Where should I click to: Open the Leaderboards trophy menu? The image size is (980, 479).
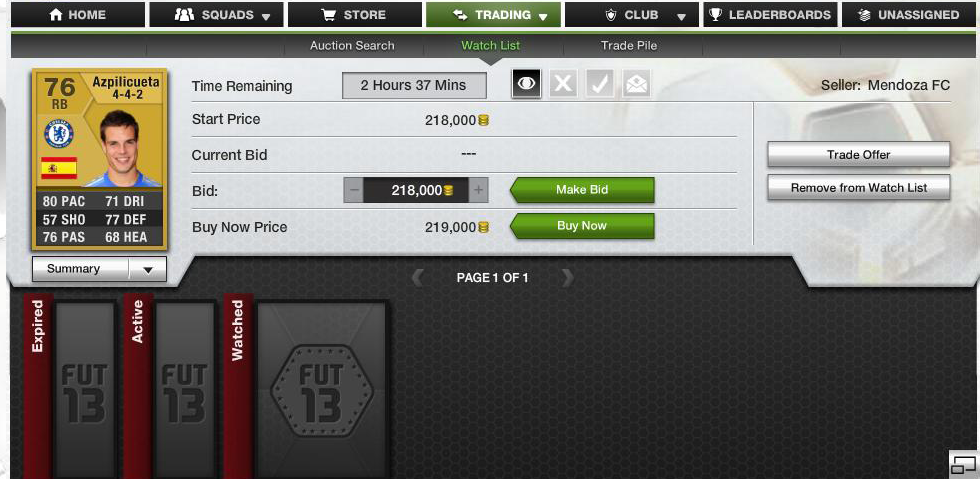[x=771, y=15]
